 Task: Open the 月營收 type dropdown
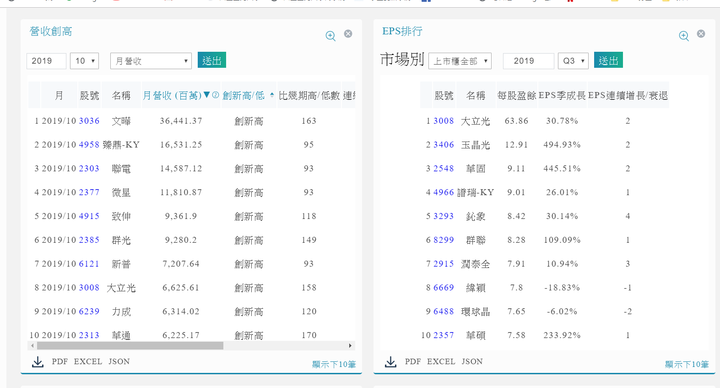pos(151,61)
